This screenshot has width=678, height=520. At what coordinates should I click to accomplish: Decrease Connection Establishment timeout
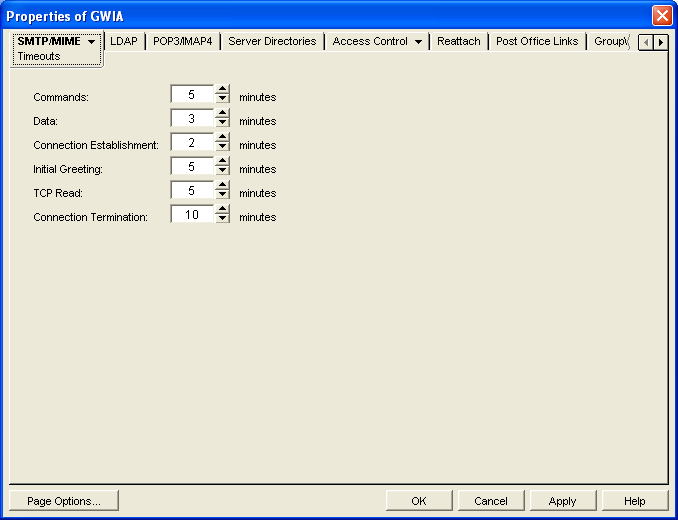click(222, 147)
